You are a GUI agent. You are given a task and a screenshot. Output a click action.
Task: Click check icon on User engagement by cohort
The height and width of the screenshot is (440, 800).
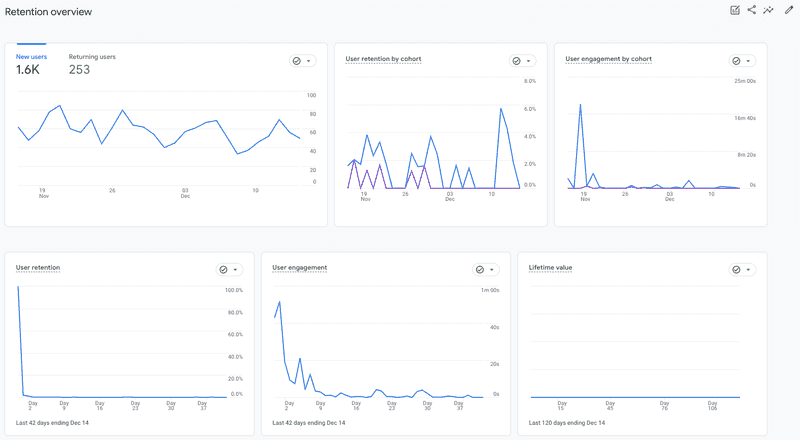coord(736,61)
